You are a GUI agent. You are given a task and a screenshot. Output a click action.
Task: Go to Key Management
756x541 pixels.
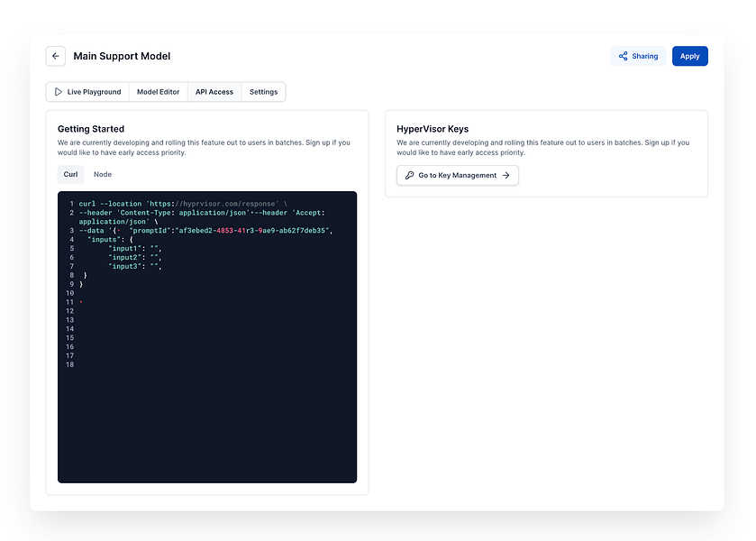pyautogui.click(x=458, y=175)
